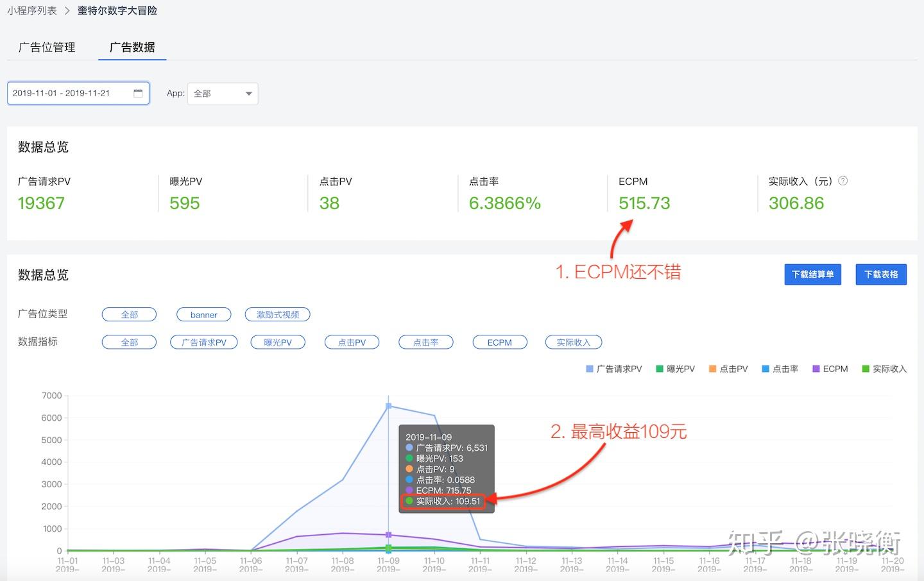Click the 306.86 实际收入 value
This screenshot has width=924, height=581.
coord(796,203)
